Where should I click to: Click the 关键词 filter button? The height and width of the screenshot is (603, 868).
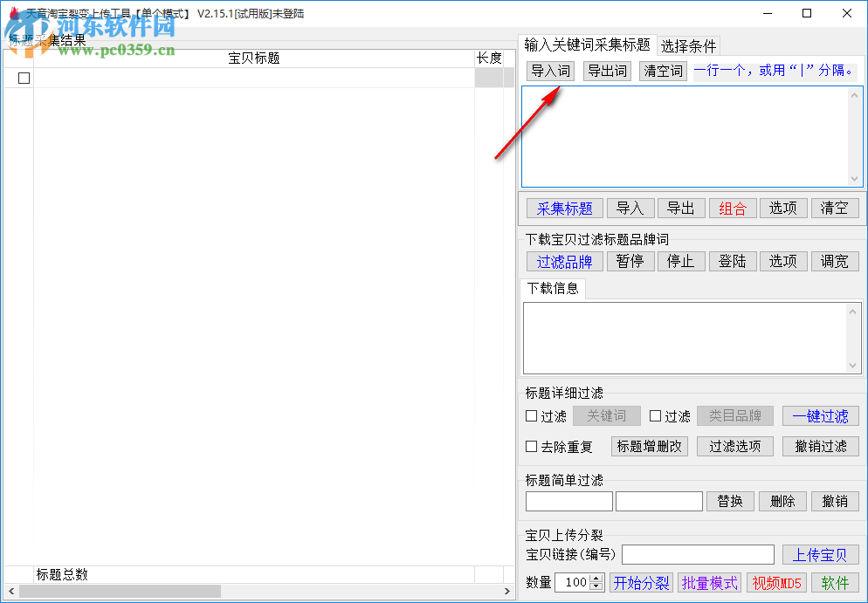click(x=607, y=416)
